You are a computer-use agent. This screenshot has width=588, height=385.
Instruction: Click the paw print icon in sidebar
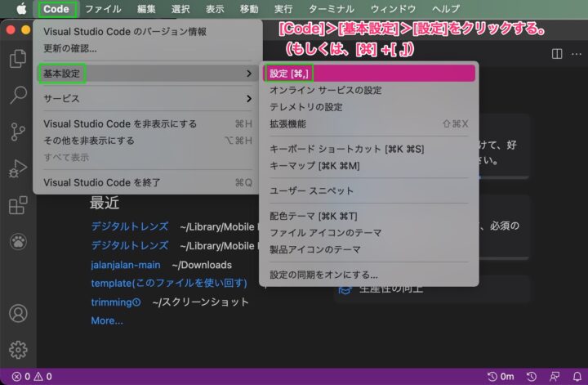coord(17,241)
